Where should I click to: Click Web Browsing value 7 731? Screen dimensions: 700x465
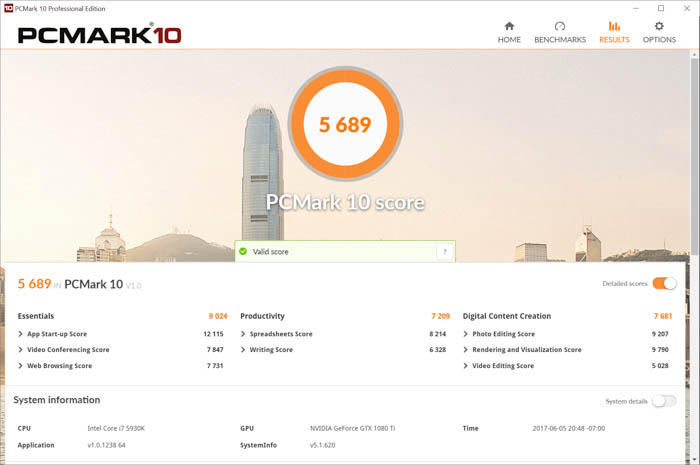click(215, 365)
